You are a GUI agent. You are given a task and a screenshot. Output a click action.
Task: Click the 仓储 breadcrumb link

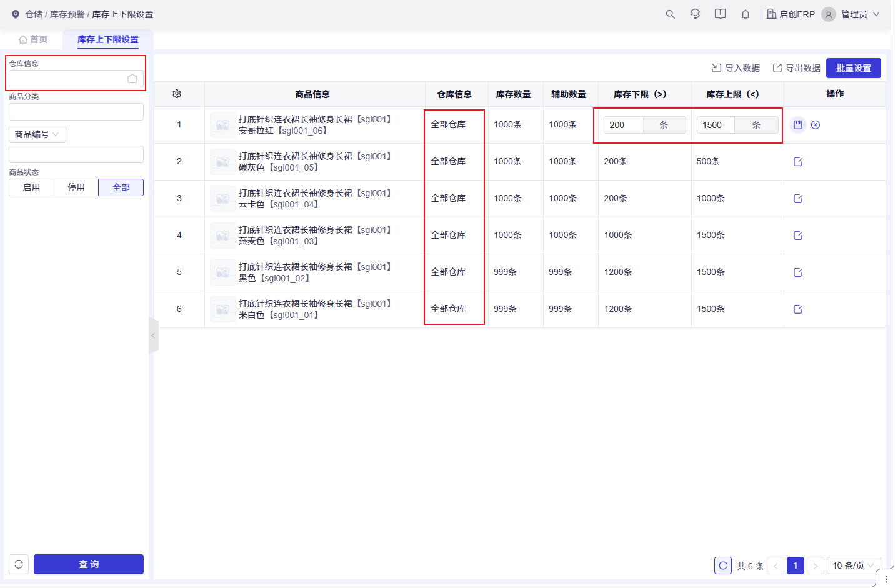click(x=34, y=14)
